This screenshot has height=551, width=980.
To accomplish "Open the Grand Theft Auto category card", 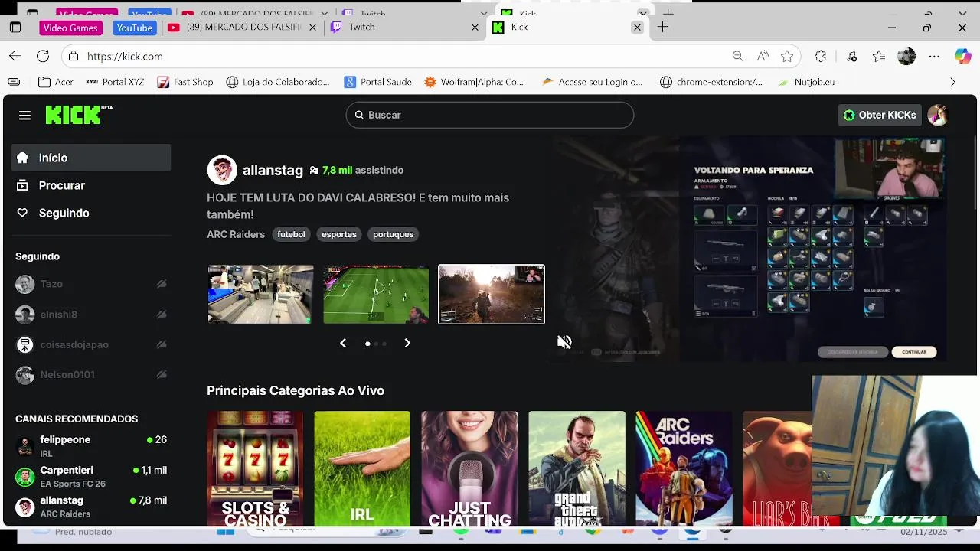I will [x=577, y=468].
